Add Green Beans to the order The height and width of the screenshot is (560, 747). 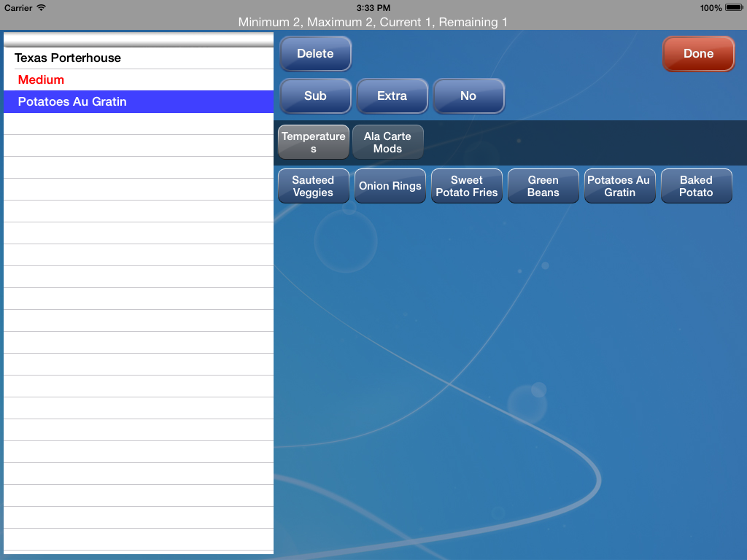(543, 186)
